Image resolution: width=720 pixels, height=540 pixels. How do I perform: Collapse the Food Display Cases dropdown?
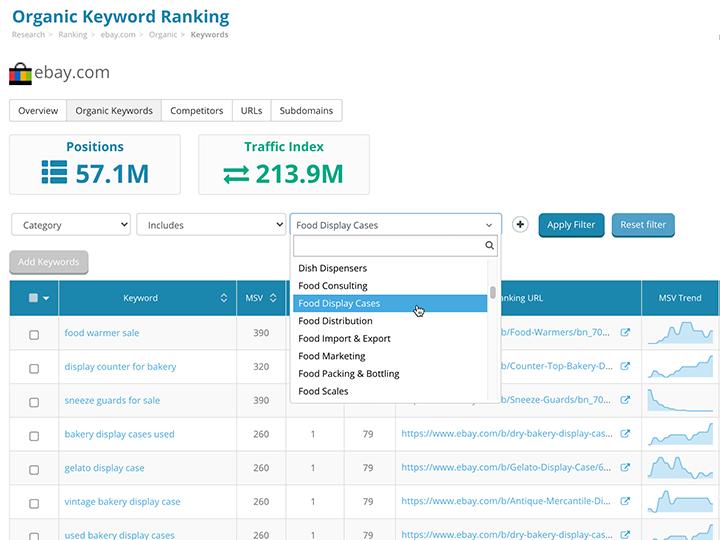[x=395, y=225]
